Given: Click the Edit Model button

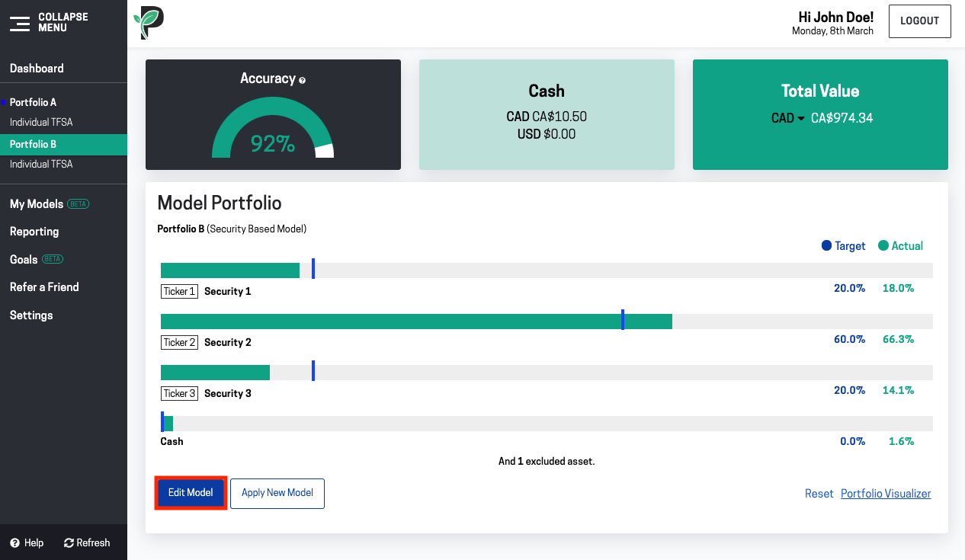Looking at the screenshot, I should pos(191,493).
